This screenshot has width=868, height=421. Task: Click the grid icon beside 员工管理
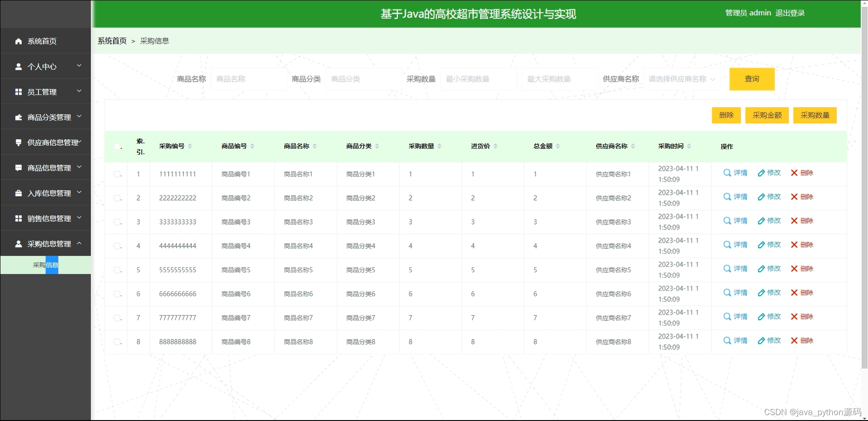(19, 92)
